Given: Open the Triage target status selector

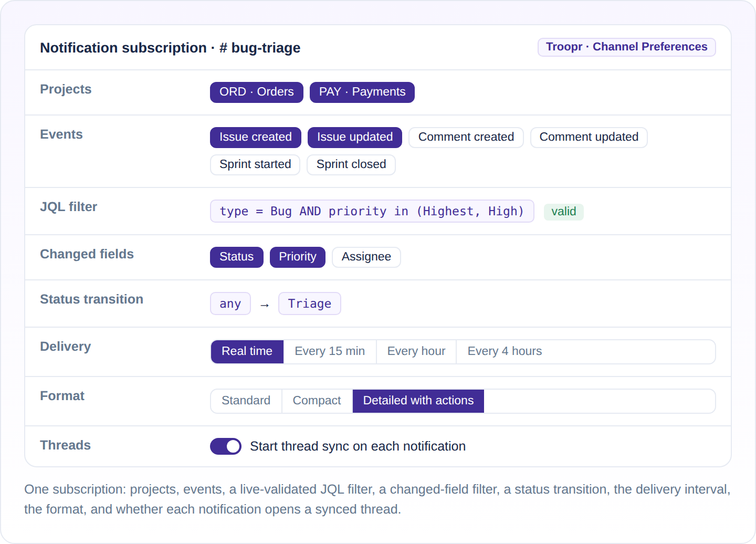Looking at the screenshot, I should (309, 304).
